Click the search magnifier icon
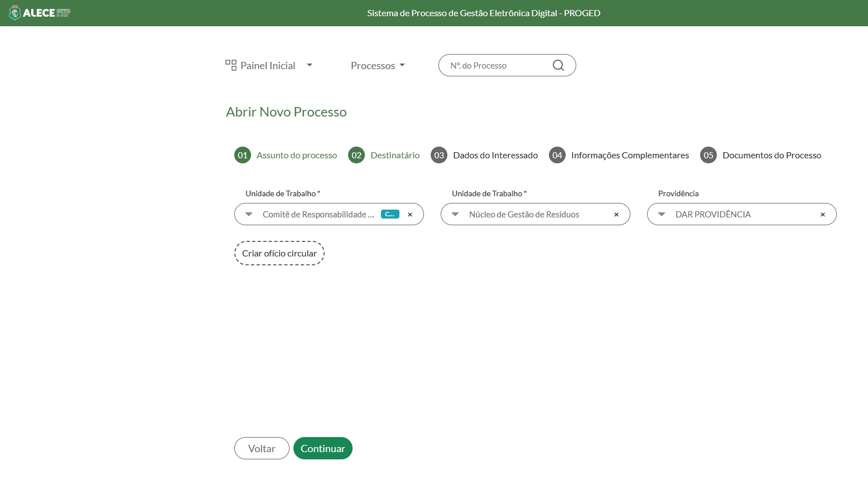This screenshot has height=480, width=868. coord(558,65)
